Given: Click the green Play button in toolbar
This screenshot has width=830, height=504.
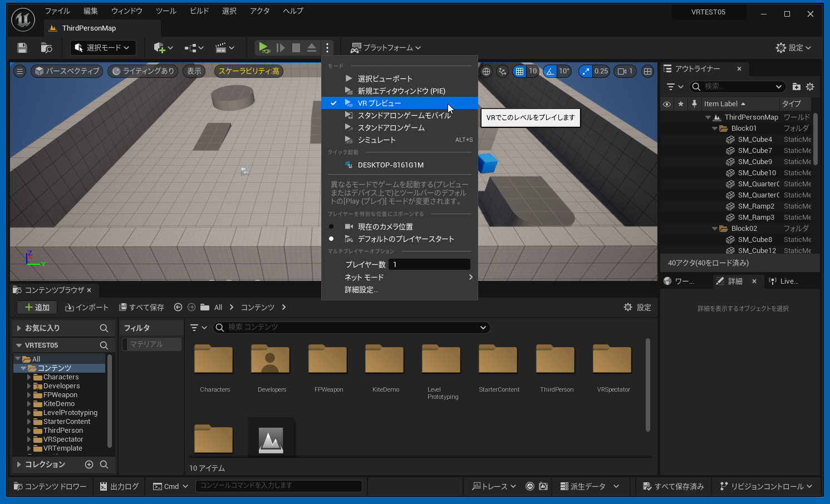Looking at the screenshot, I should [x=264, y=48].
